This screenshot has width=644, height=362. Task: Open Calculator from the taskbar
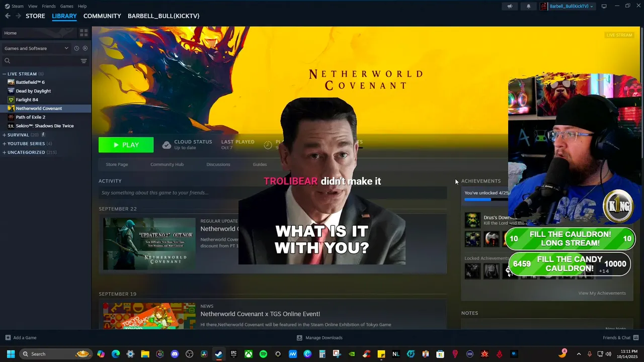tap(322, 354)
